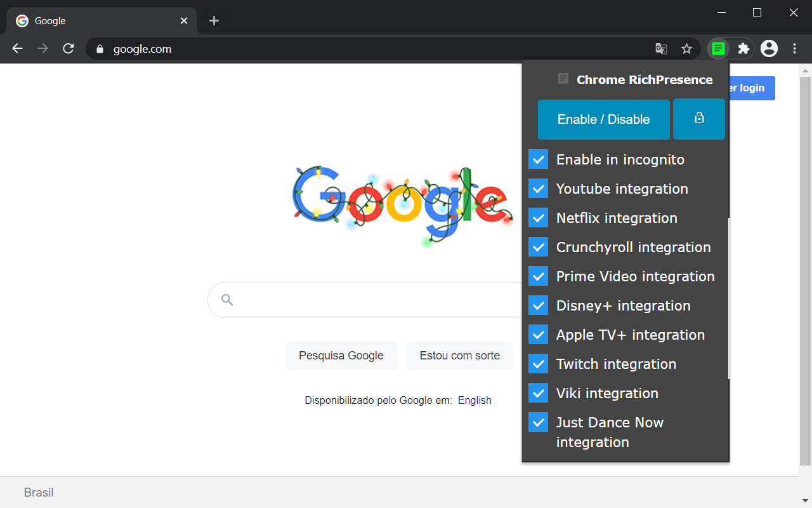Image resolution: width=812 pixels, height=508 pixels.
Task: Toggle Disney+ integration checkbox
Action: (x=538, y=305)
